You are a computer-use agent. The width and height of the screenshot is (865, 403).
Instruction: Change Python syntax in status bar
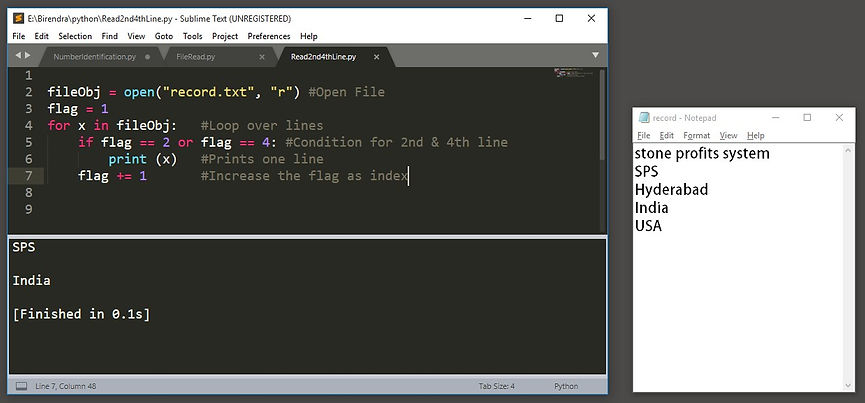tap(566, 386)
